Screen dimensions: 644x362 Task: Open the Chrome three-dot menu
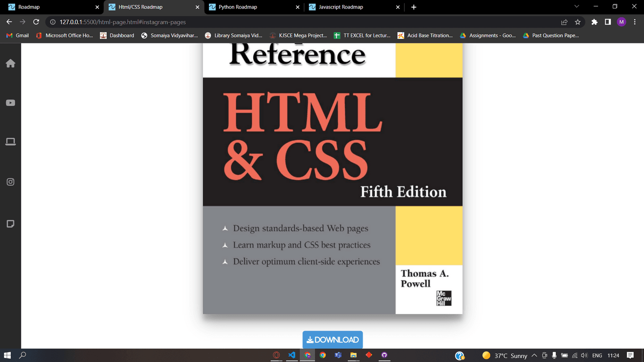pyautogui.click(x=635, y=22)
